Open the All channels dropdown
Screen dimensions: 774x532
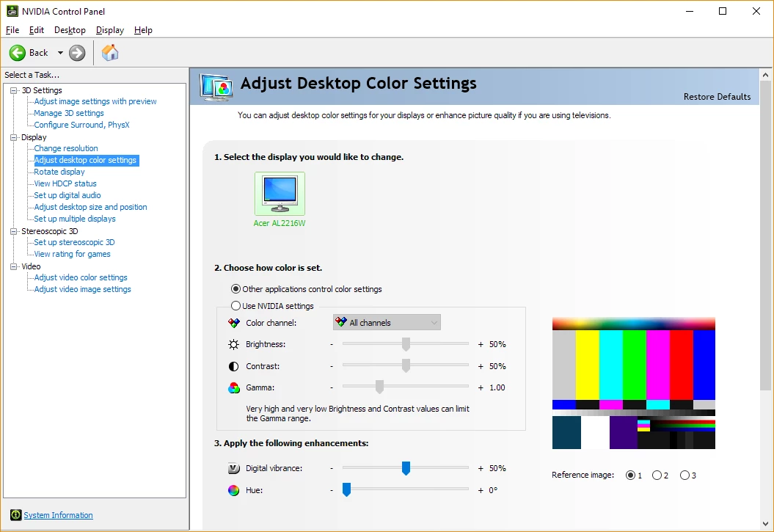[387, 322]
